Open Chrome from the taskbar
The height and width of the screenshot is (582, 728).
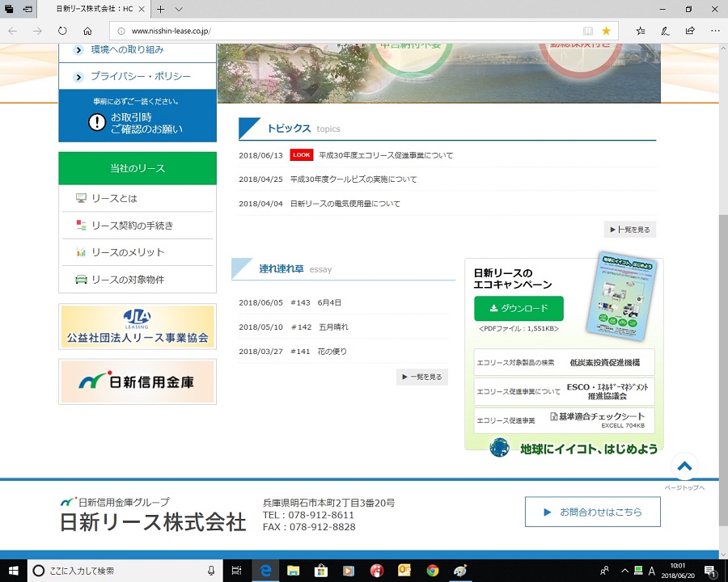pos(432,571)
